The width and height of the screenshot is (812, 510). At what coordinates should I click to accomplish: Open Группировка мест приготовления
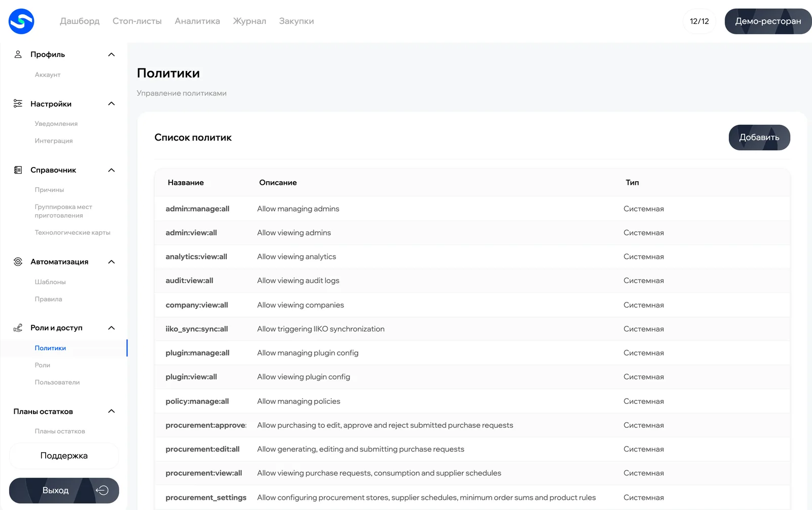[63, 211]
